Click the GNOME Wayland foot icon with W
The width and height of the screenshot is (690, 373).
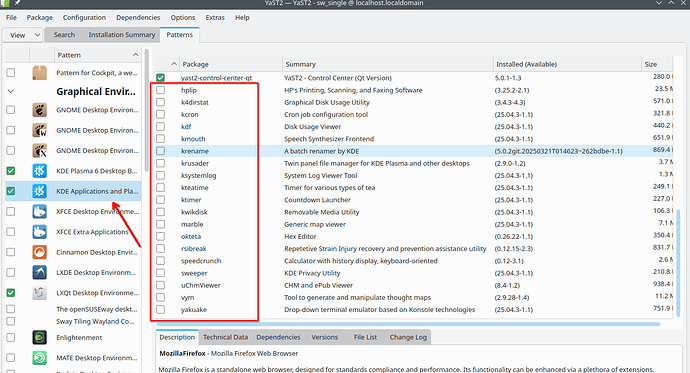pos(40,130)
